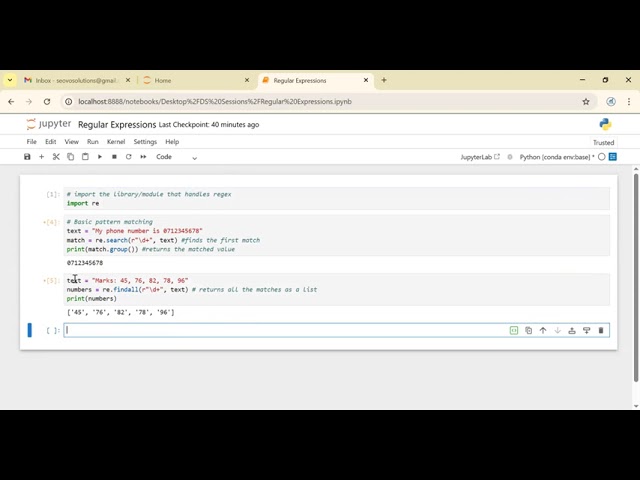Insert a cell above the active cell

click(x=572, y=330)
